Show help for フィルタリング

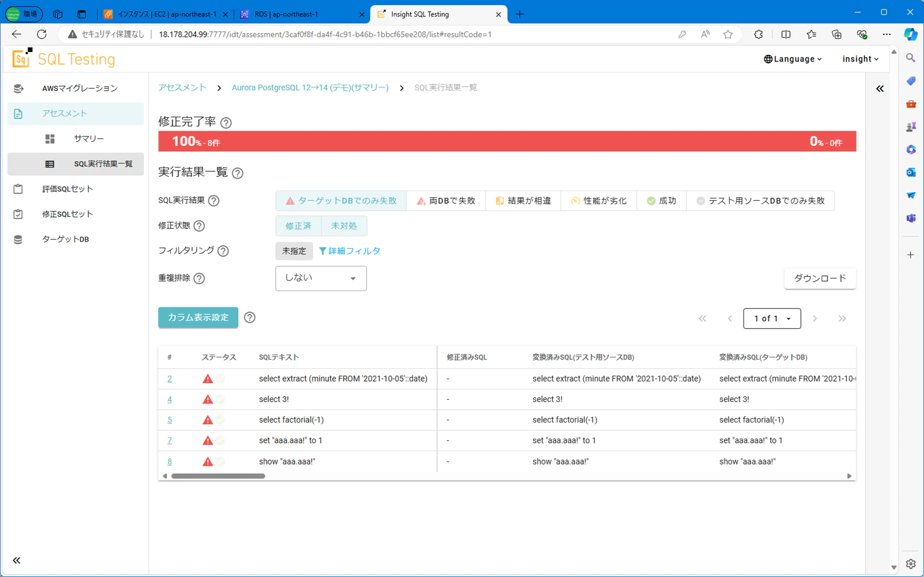[223, 251]
